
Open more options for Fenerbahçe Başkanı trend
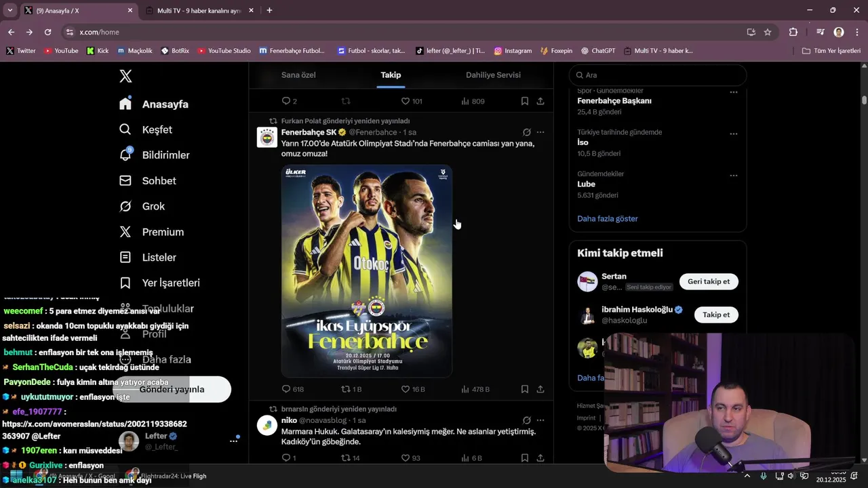click(734, 92)
